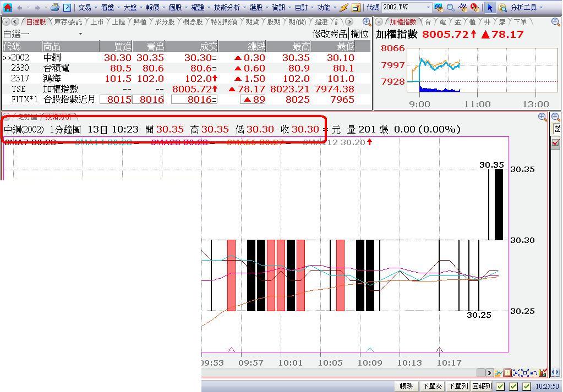Click the chart panel's inner magnifier icon
563x392 pixels.
point(543,117)
